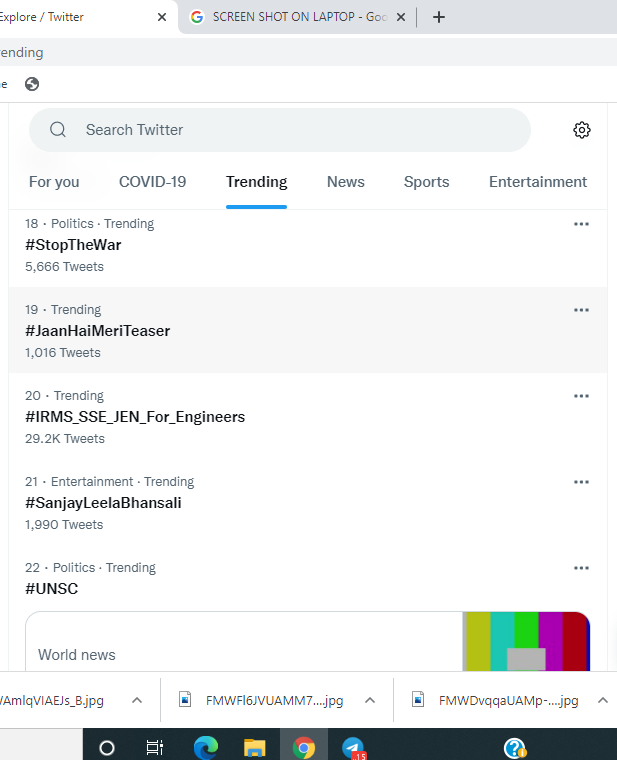This screenshot has width=617, height=760.
Task: Click file icon of FMWFl6JVUAMM7 download
Action: (x=185, y=699)
